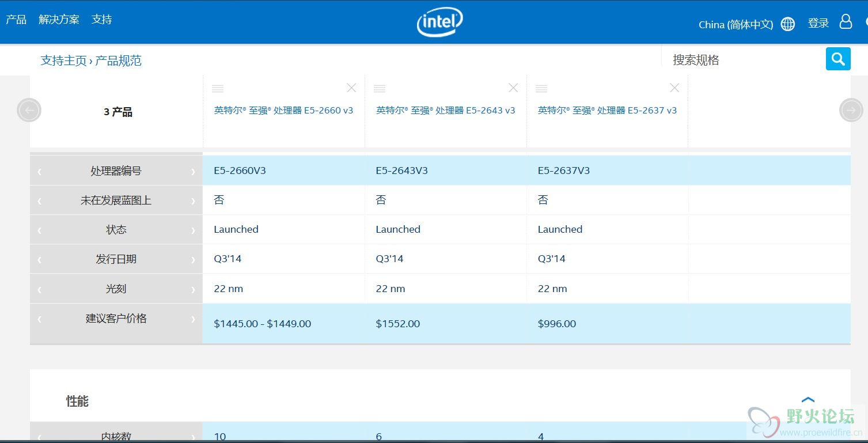
Task: Click the E5-2637V3 processor number cell
Action: click(563, 171)
